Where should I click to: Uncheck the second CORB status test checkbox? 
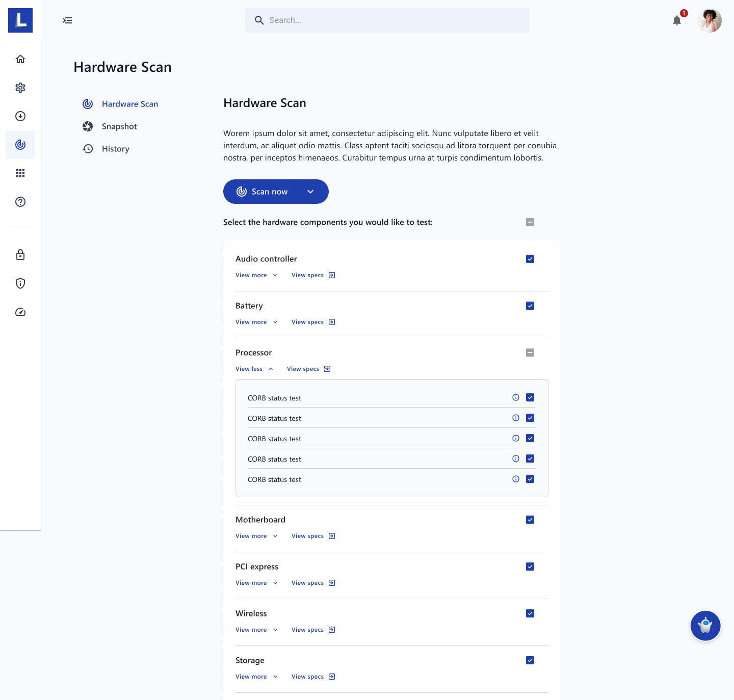click(x=530, y=418)
